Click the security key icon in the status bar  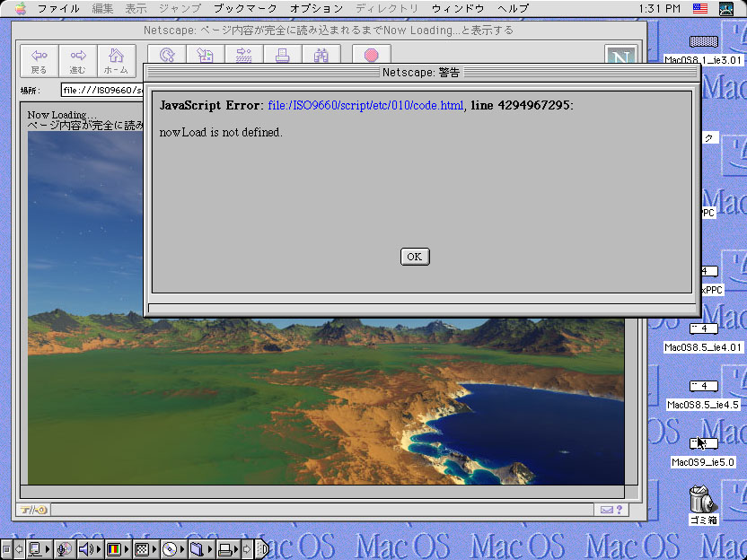33,510
